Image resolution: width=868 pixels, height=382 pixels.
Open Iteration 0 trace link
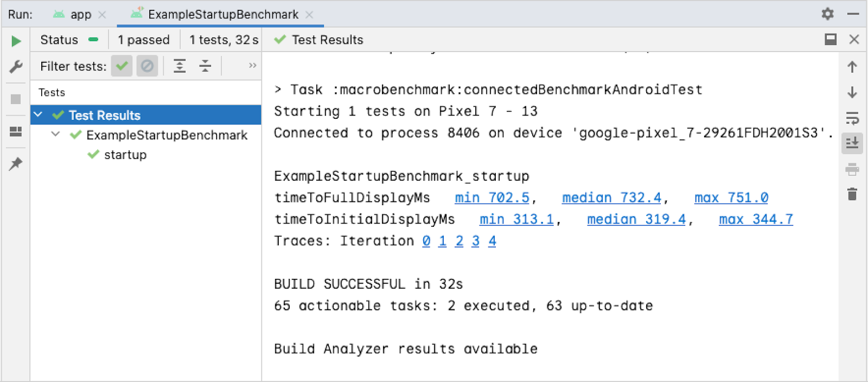click(x=426, y=241)
